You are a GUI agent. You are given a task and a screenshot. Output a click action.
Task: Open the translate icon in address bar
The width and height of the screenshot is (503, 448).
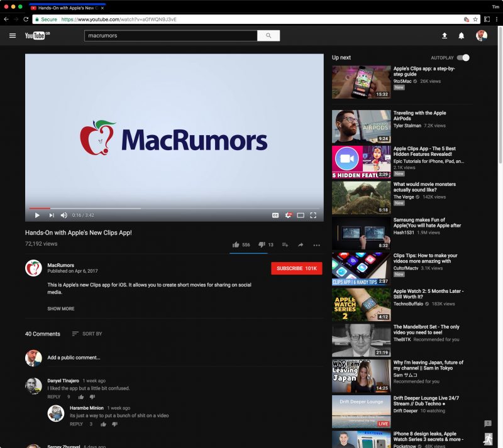click(467, 19)
